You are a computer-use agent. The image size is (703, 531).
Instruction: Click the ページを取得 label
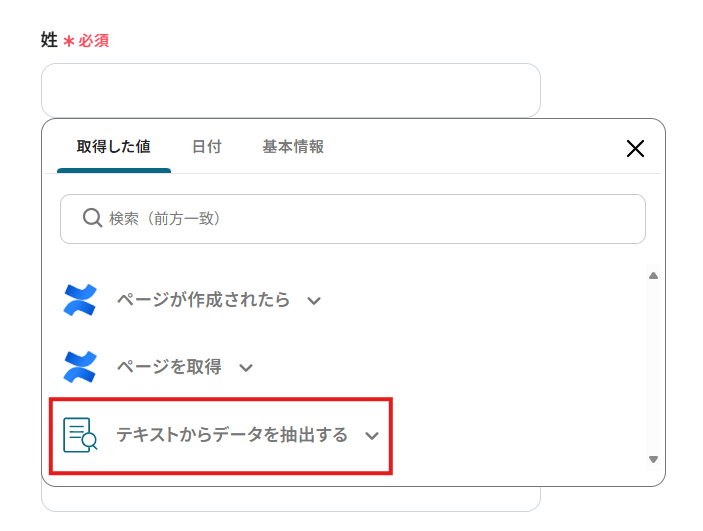click(x=169, y=367)
